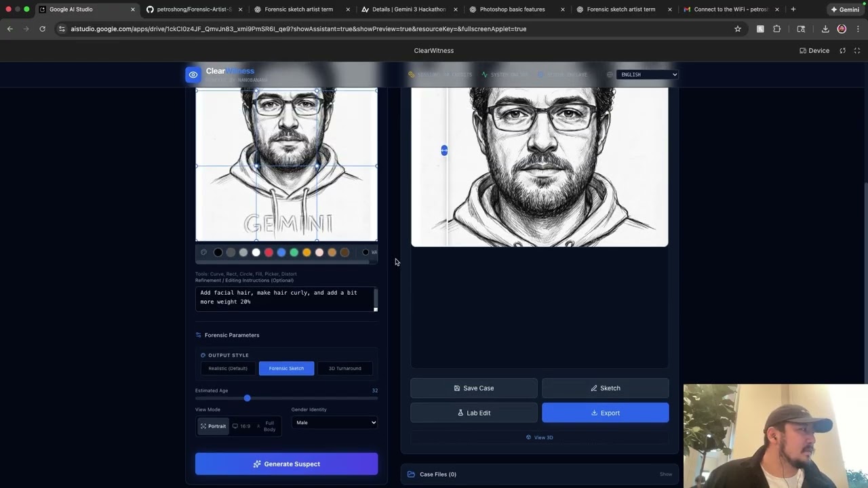Open a new browser tab with the plus icon
The height and width of the screenshot is (488, 868).
[793, 9]
